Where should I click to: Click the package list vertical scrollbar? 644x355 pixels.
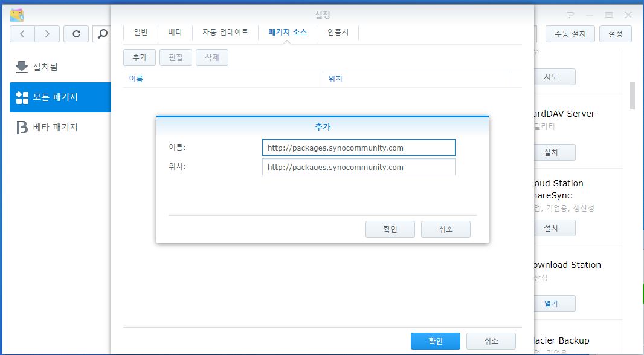pyautogui.click(x=633, y=96)
